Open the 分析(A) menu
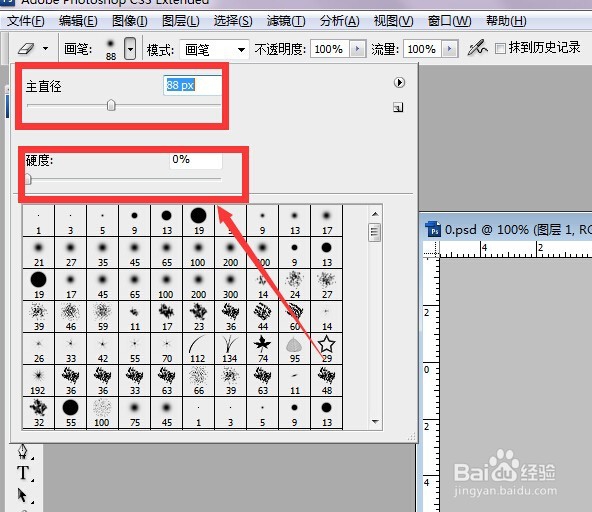The width and height of the screenshot is (592, 512). 339,21
